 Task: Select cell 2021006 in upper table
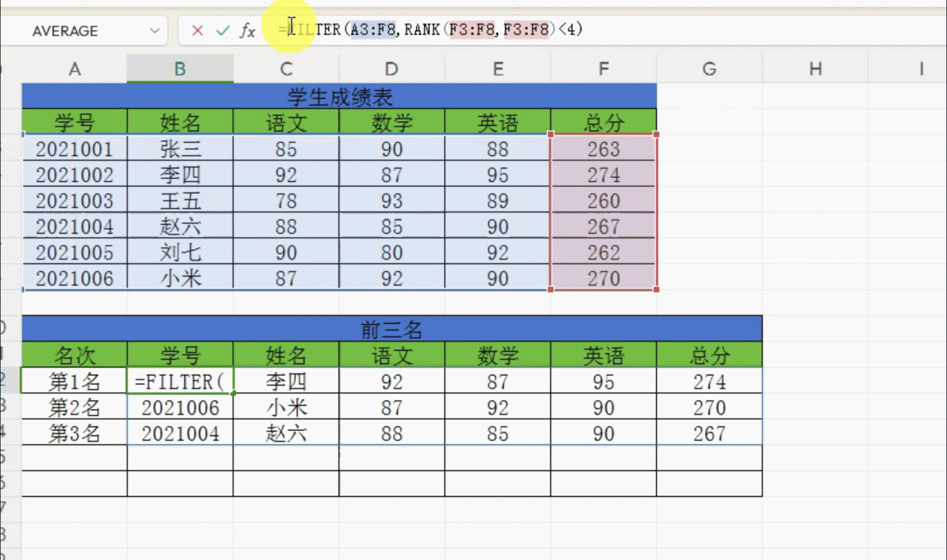(x=75, y=278)
